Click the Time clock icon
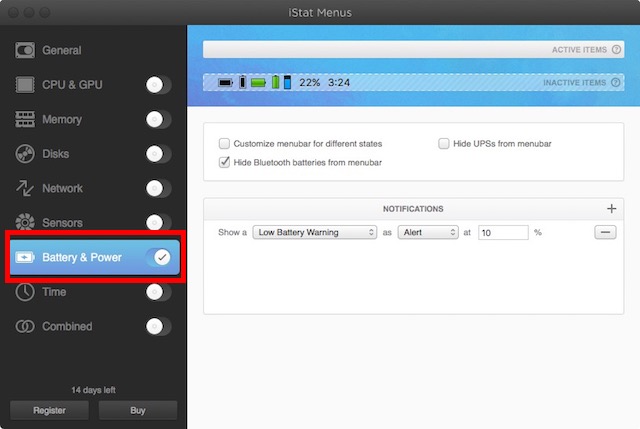 coord(25,292)
